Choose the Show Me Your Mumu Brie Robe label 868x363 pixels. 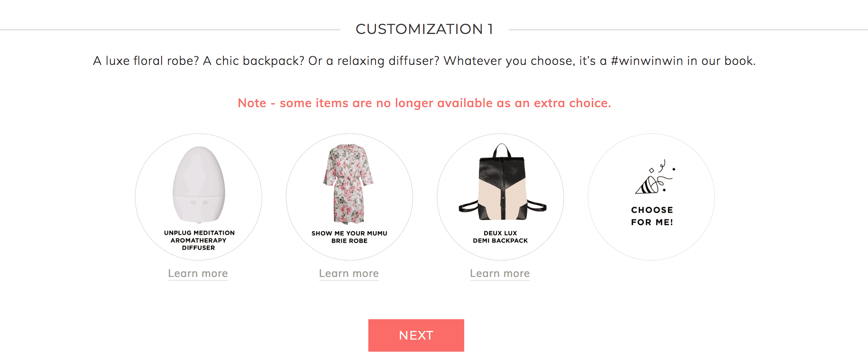pyautogui.click(x=349, y=237)
